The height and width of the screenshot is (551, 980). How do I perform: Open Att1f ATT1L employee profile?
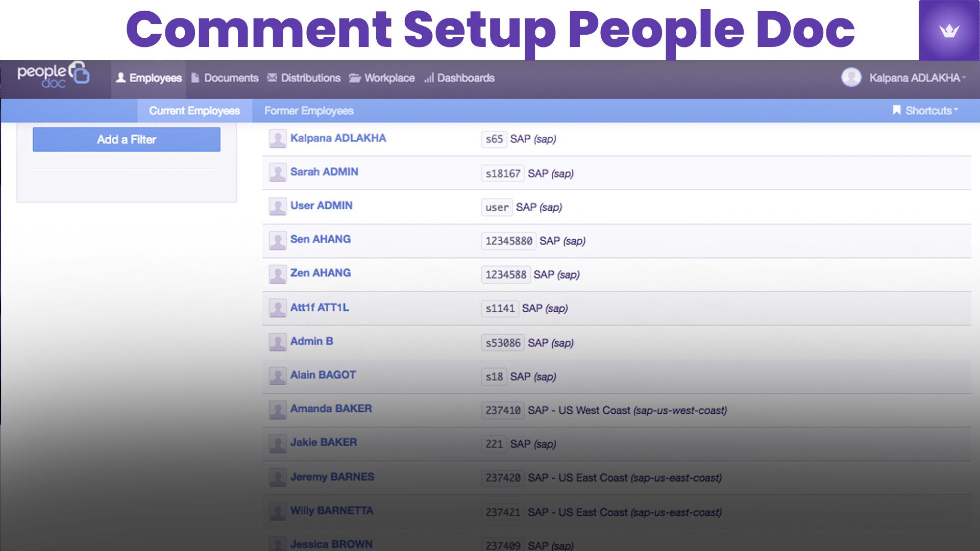320,308
